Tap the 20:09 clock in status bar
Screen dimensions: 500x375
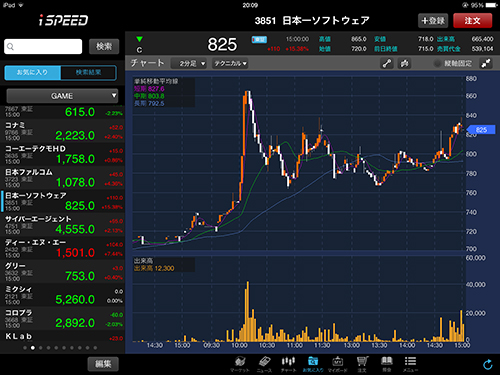(x=250, y=5)
